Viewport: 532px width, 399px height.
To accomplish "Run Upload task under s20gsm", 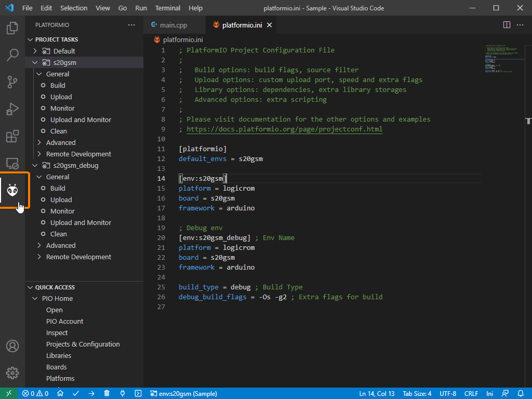I will tap(61, 97).
